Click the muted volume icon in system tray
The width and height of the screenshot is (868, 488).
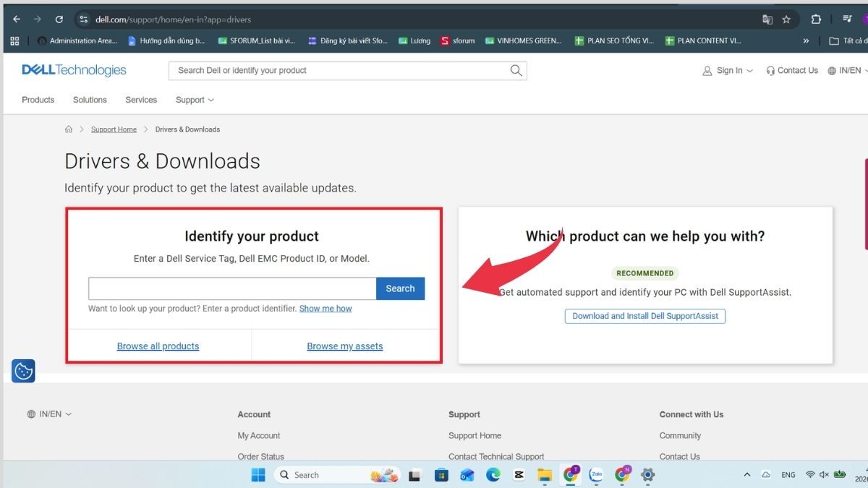click(825, 475)
